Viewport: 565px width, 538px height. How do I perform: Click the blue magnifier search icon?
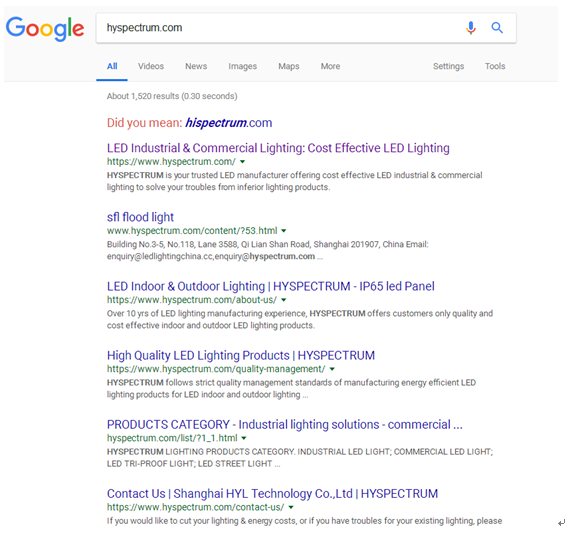pos(497,27)
